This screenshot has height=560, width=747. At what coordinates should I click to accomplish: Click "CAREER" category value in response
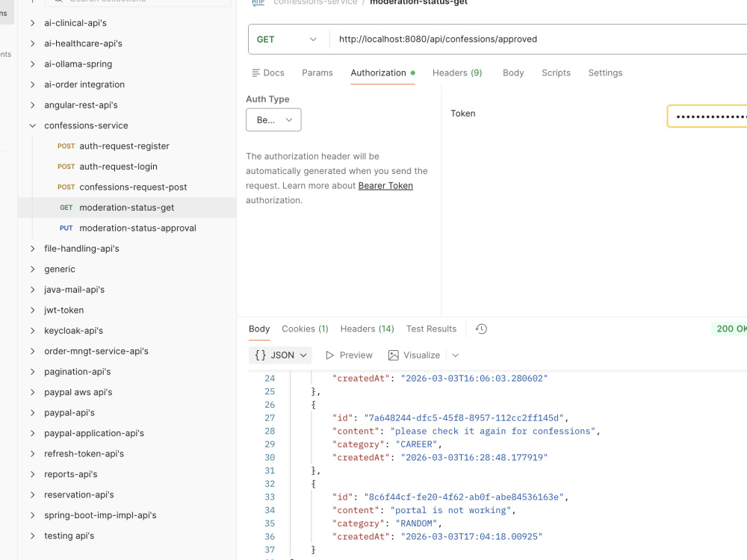tap(416, 444)
